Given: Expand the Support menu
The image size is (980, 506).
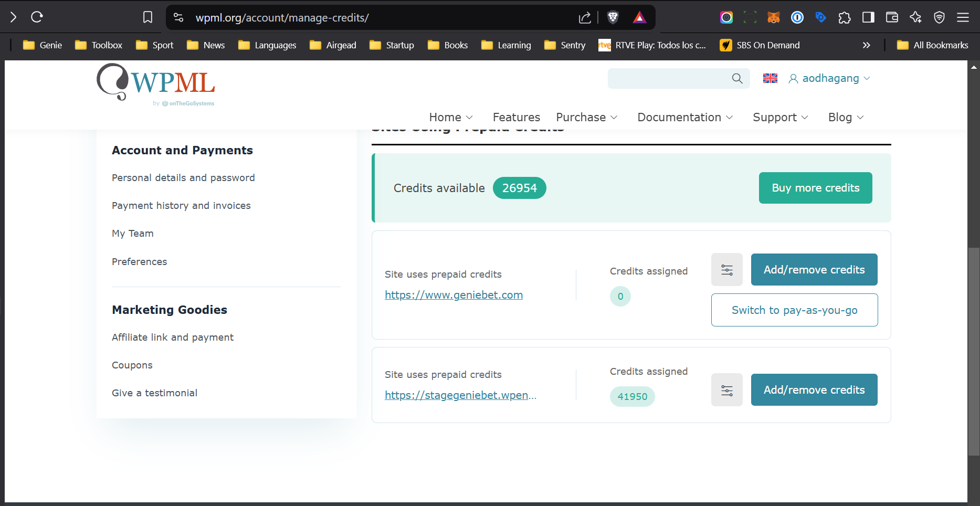Looking at the screenshot, I should [781, 117].
